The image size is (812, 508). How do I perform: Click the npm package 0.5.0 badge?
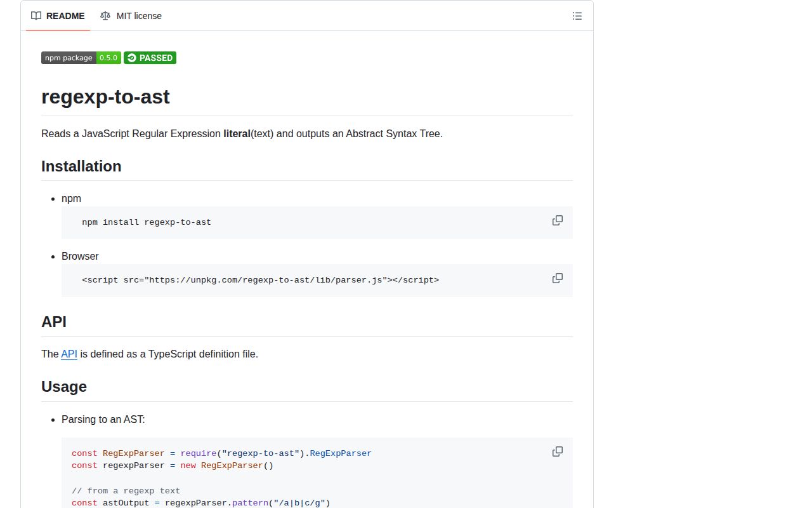click(81, 58)
